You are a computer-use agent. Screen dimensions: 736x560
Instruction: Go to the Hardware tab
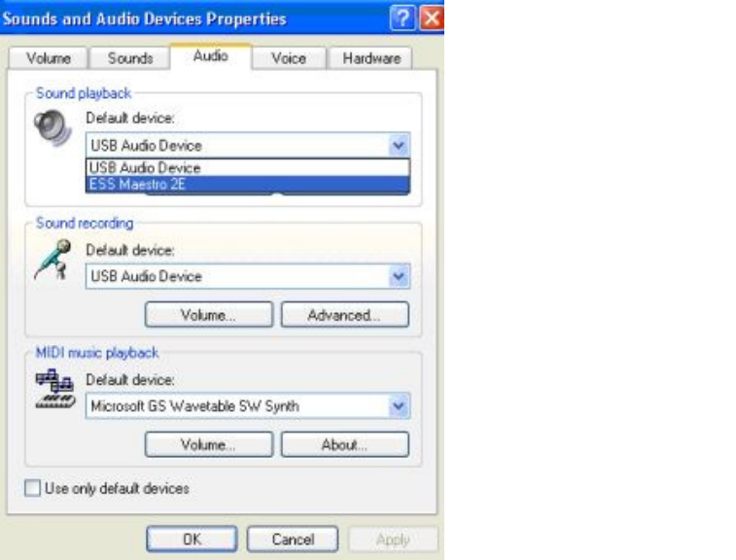(371, 58)
